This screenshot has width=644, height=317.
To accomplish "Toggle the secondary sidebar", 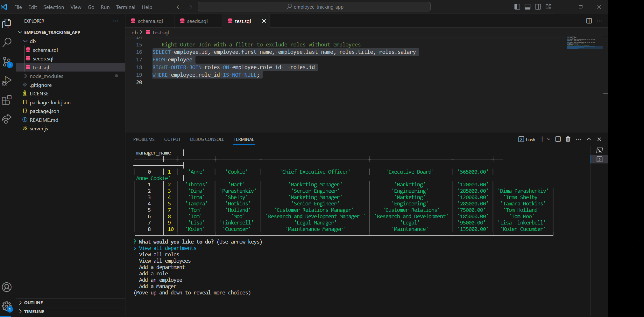I will [538, 7].
